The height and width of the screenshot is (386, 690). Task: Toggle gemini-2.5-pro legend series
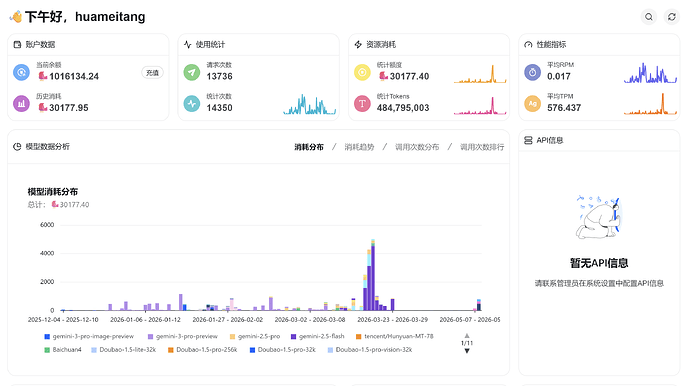point(255,337)
